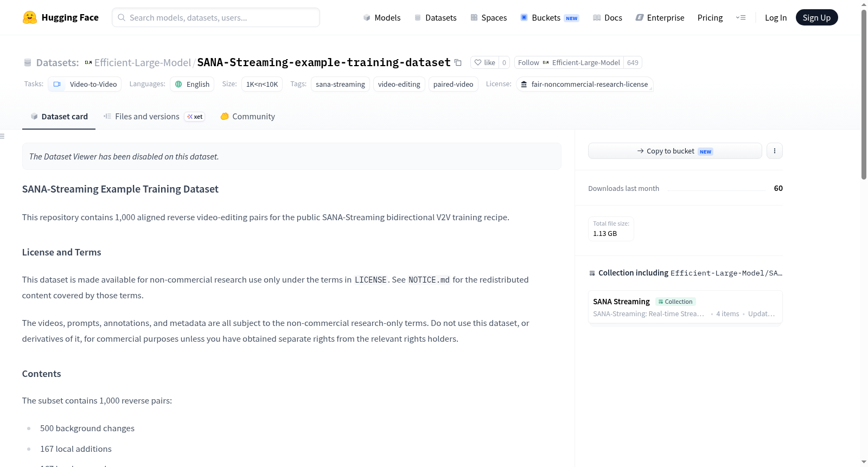This screenshot has width=868, height=467.
Task: Open the SANA Streaming collection card
Action: [x=685, y=307]
